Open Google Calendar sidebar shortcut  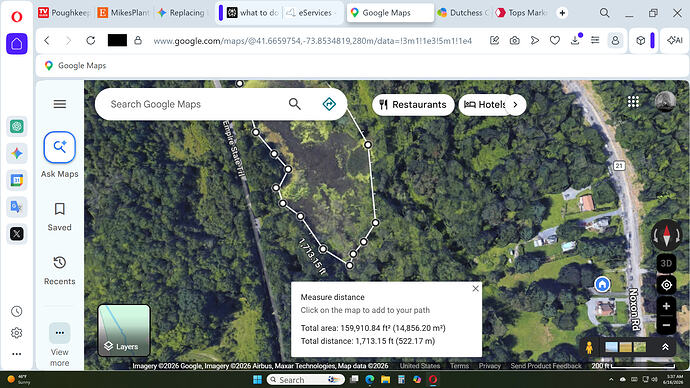17,180
